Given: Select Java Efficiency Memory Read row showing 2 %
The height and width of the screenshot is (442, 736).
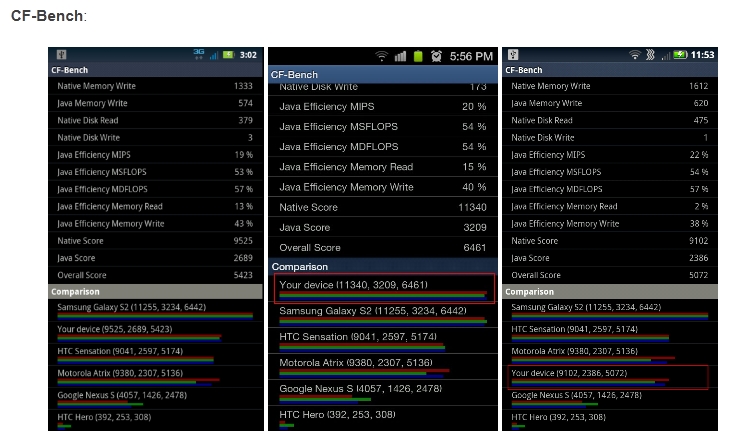Looking at the screenshot, I should pos(610,206).
